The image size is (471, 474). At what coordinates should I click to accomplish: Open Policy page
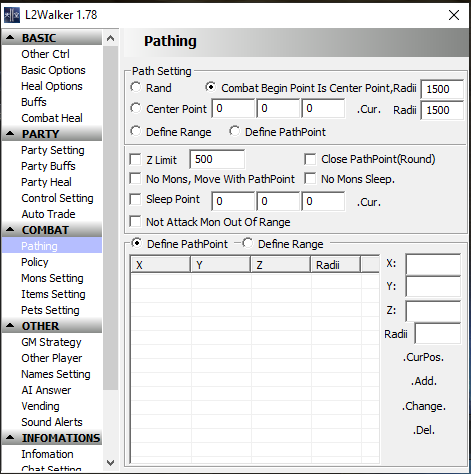point(35,262)
